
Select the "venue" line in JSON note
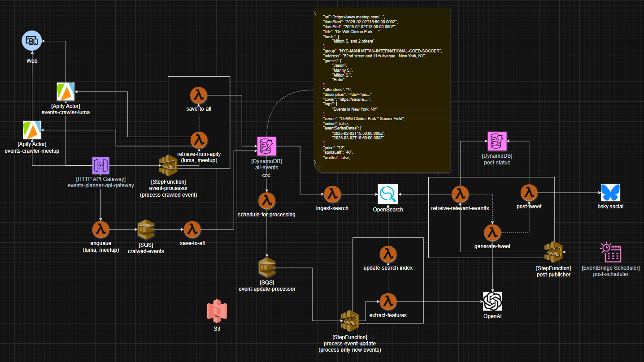click(x=364, y=118)
